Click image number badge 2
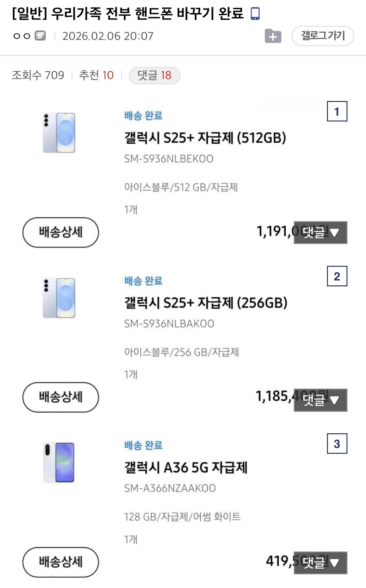The height and width of the screenshot is (588, 366). click(x=337, y=276)
